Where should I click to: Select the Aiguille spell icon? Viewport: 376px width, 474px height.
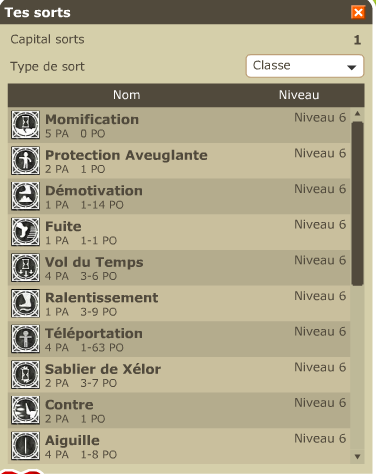(25, 446)
